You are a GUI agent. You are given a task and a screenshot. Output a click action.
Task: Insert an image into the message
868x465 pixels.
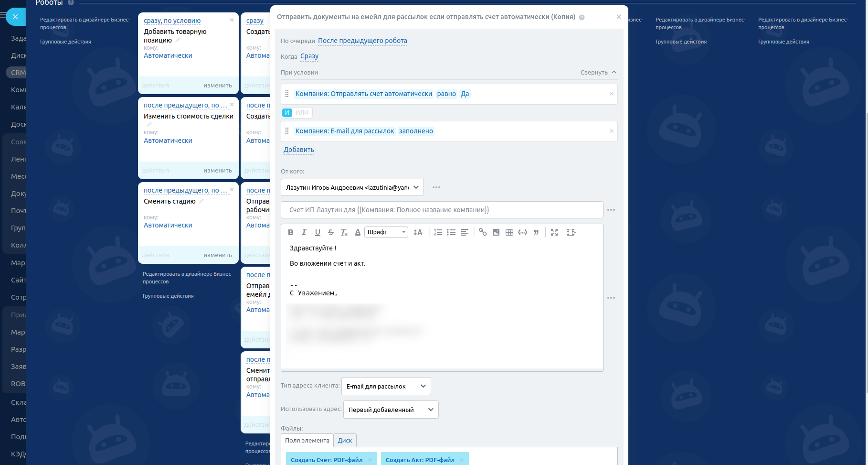click(496, 232)
